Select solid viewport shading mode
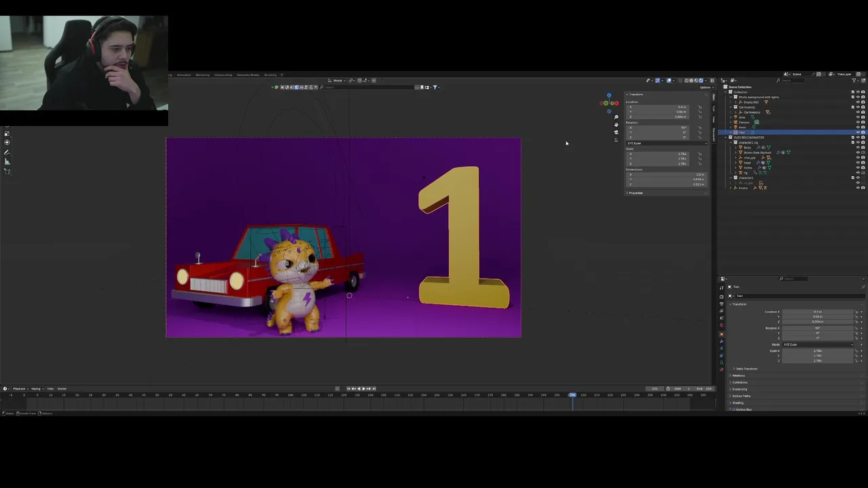This screenshot has width=868, height=488. (x=691, y=81)
